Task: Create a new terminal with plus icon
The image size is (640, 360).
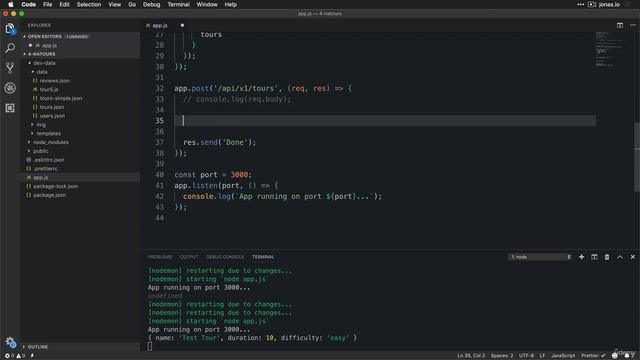Action: point(581,257)
